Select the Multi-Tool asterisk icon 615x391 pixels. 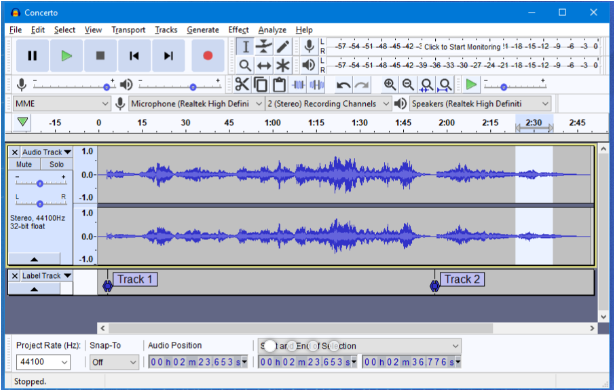pos(283,65)
